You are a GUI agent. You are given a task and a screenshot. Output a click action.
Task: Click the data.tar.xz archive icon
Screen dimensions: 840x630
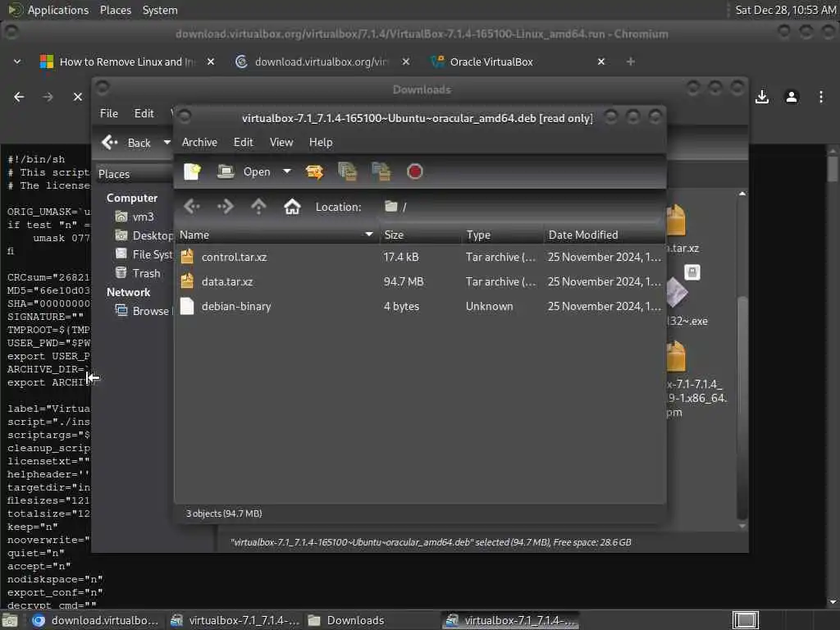click(187, 281)
